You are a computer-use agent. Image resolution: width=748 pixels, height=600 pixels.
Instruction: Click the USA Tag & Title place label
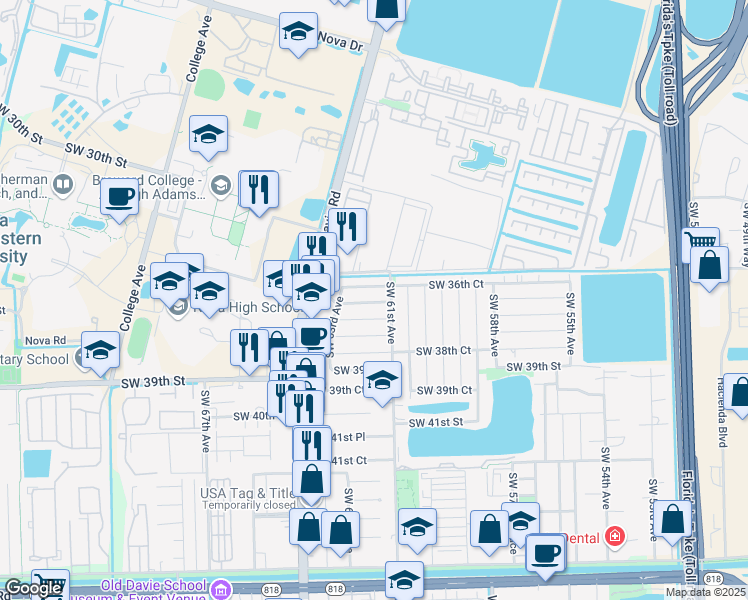point(248,493)
